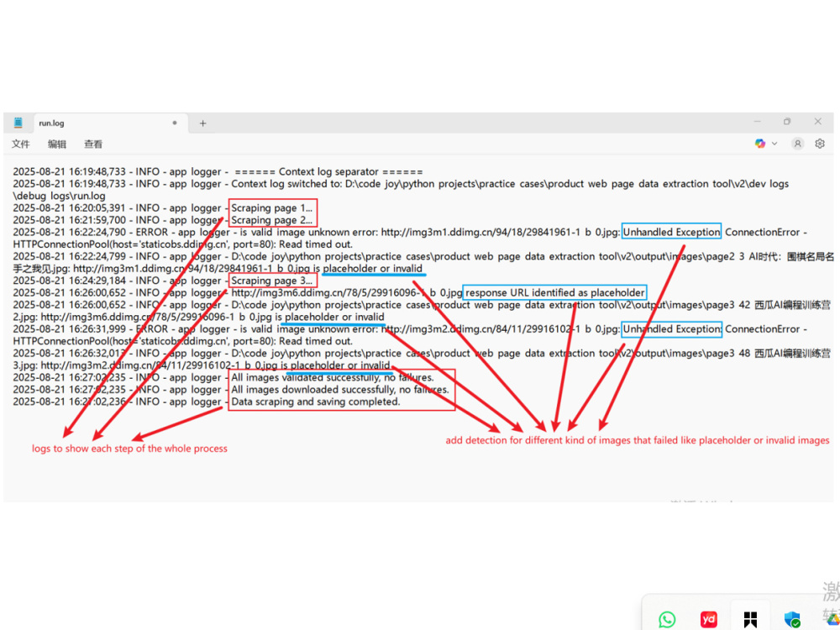840x630 pixels.
Task: Click 'Data scraping and saving completed.' text
Action: (x=316, y=402)
